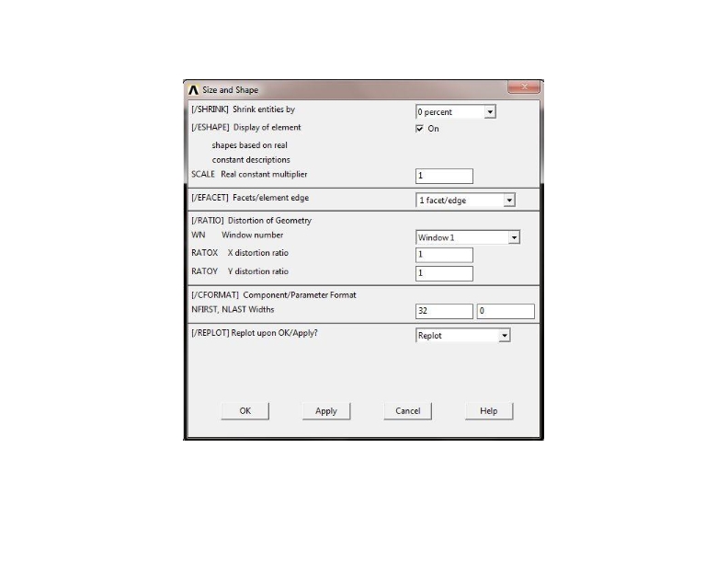The width and height of the screenshot is (728, 563).
Task: Click the /RATIO Distortion of Geometry heading
Action: [x=251, y=221]
